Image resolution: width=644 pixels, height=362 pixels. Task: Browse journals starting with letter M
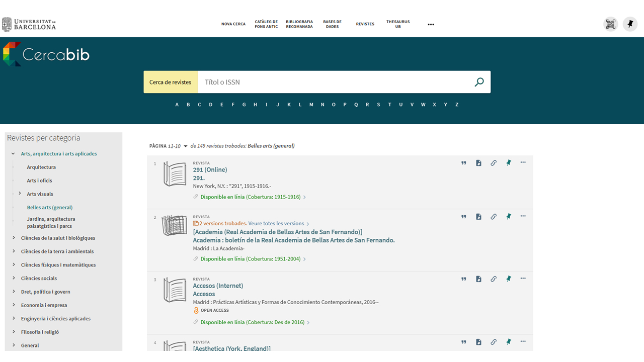(311, 105)
